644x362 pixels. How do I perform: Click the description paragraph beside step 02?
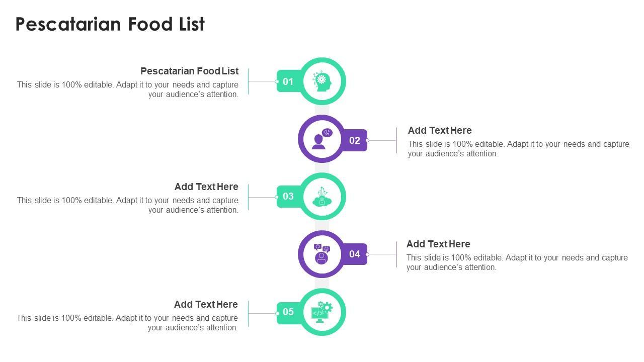[518, 149]
